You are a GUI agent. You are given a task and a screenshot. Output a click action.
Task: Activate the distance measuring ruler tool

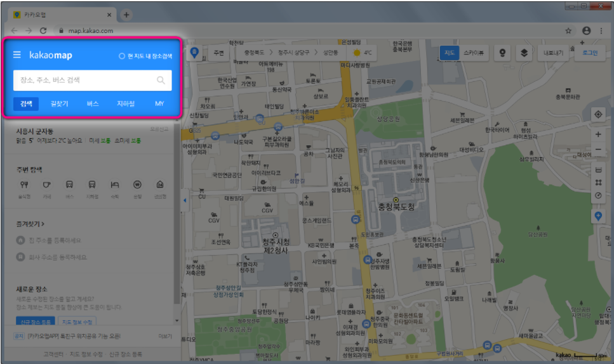pos(598,170)
